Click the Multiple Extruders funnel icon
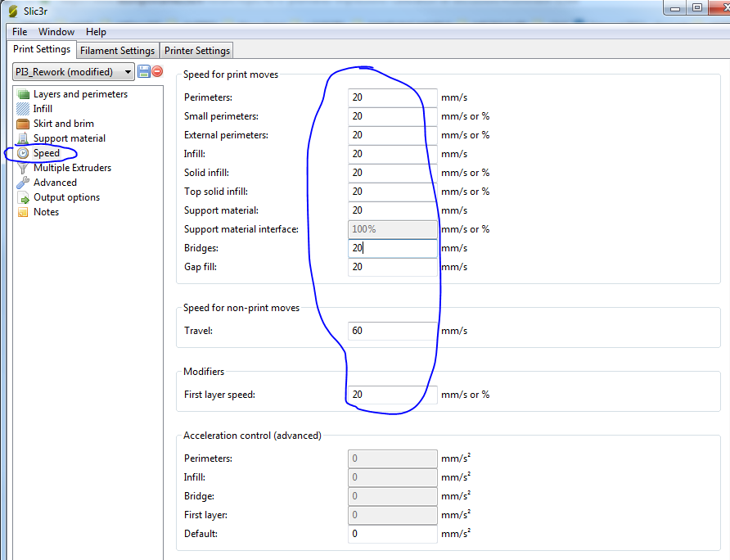Screen dimensions: 730x560 click(23, 168)
